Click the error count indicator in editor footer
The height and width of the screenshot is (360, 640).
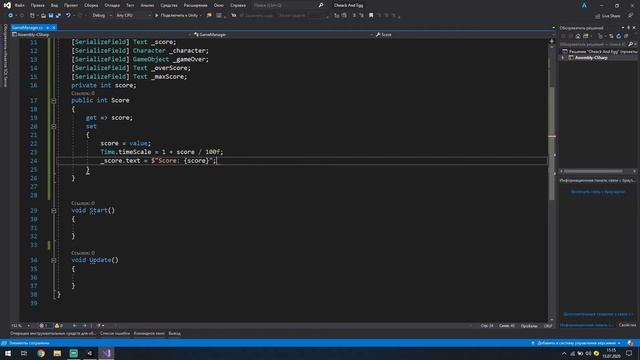coord(44,326)
